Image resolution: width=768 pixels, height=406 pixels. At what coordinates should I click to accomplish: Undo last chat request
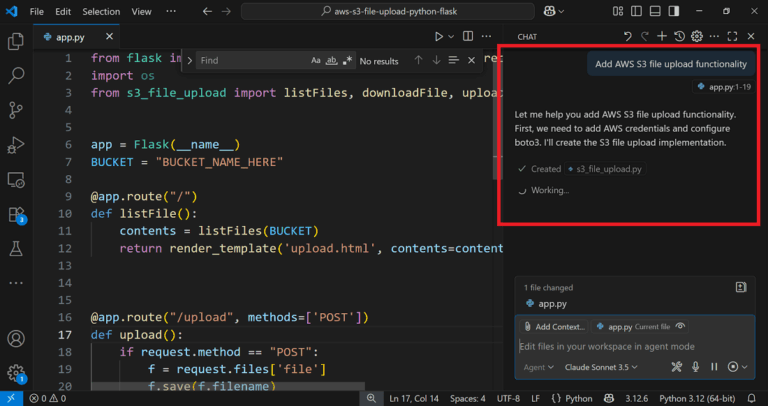[627, 36]
